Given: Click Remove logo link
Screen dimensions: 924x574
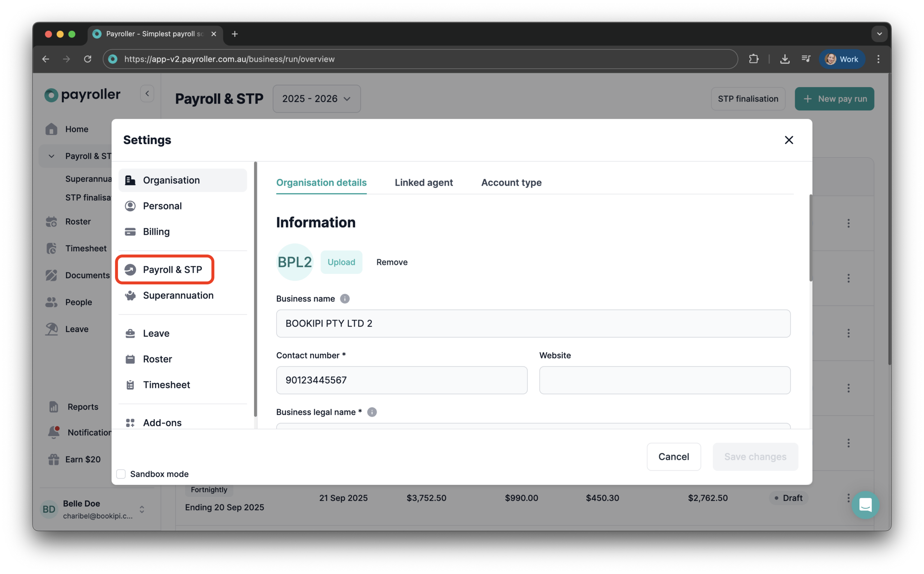Looking at the screenshot, I should (392, 262).
